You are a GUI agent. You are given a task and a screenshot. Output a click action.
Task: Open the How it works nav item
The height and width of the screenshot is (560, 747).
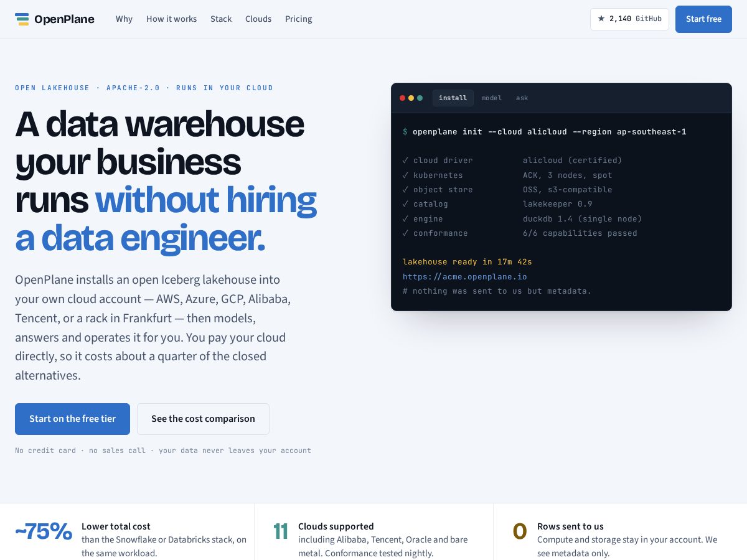pyautogui.click(x=171, y=19)
